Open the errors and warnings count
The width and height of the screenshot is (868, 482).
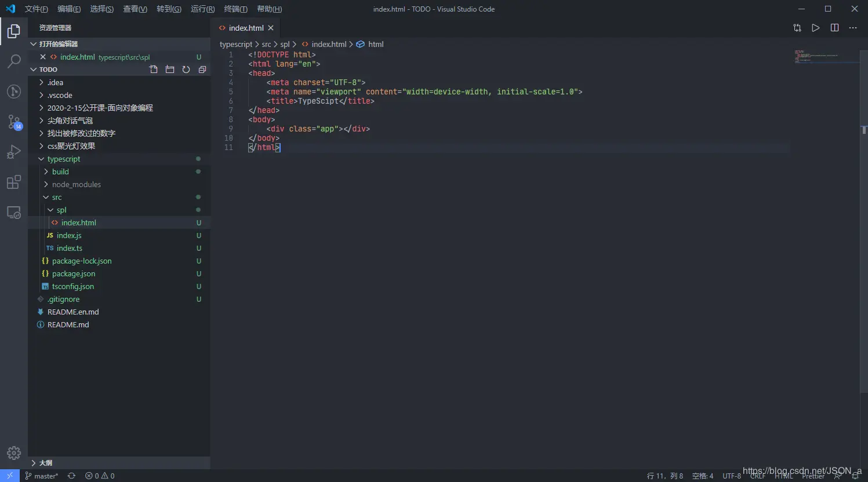click(100, 476)
